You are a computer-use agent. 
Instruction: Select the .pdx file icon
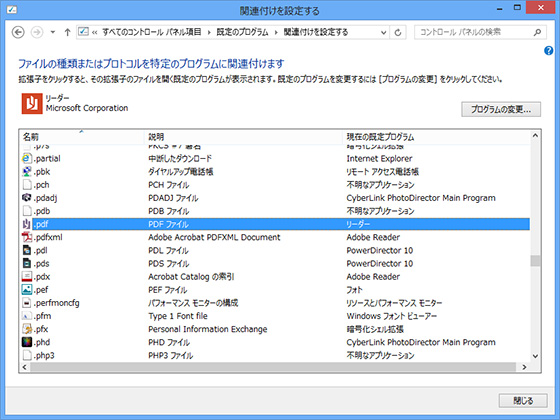pos(27,276)
